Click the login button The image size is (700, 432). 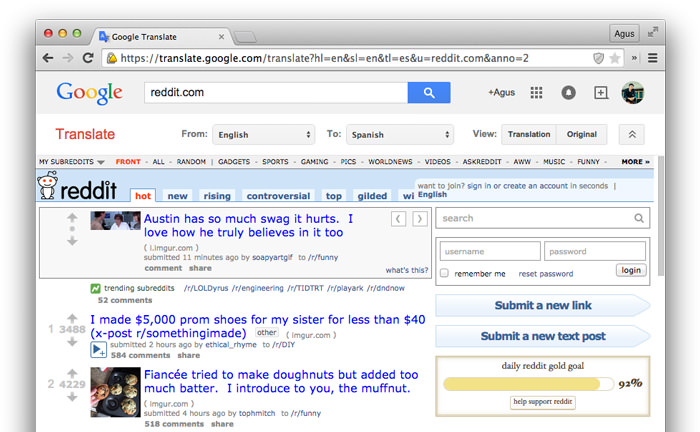[631, 270]
